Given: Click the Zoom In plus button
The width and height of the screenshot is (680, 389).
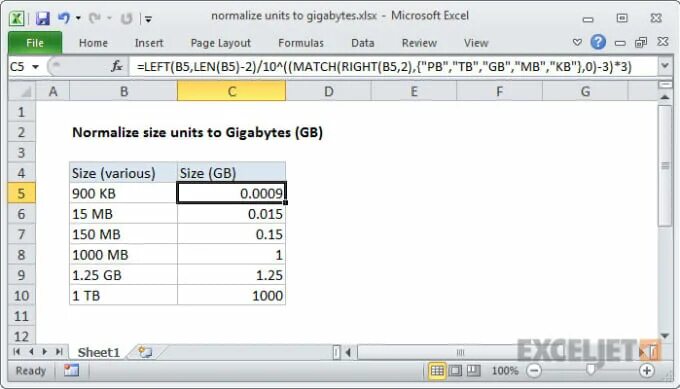Looking at the screenshot, I should (647, 371).
